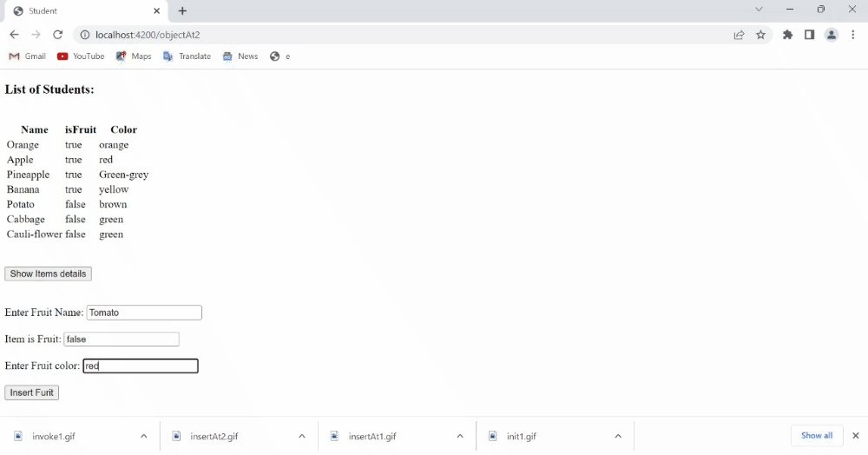Click the browser forward arrow
This screenshot has width=868, height=455.
click(x=36, y=35)
